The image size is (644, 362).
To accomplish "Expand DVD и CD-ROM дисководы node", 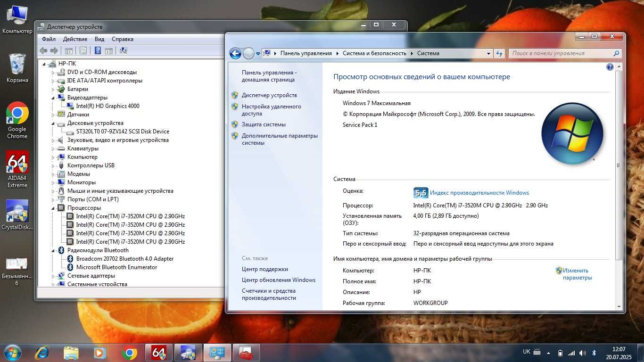I will coord(53,73).
